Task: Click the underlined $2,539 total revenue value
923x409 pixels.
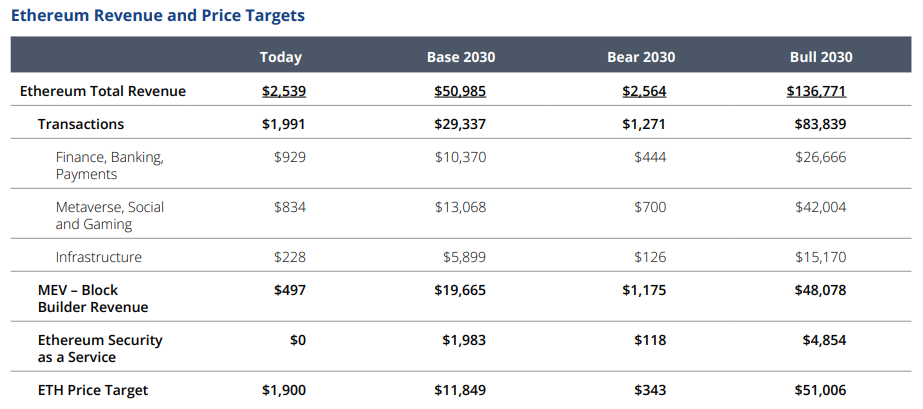Action: click(284, 91)
